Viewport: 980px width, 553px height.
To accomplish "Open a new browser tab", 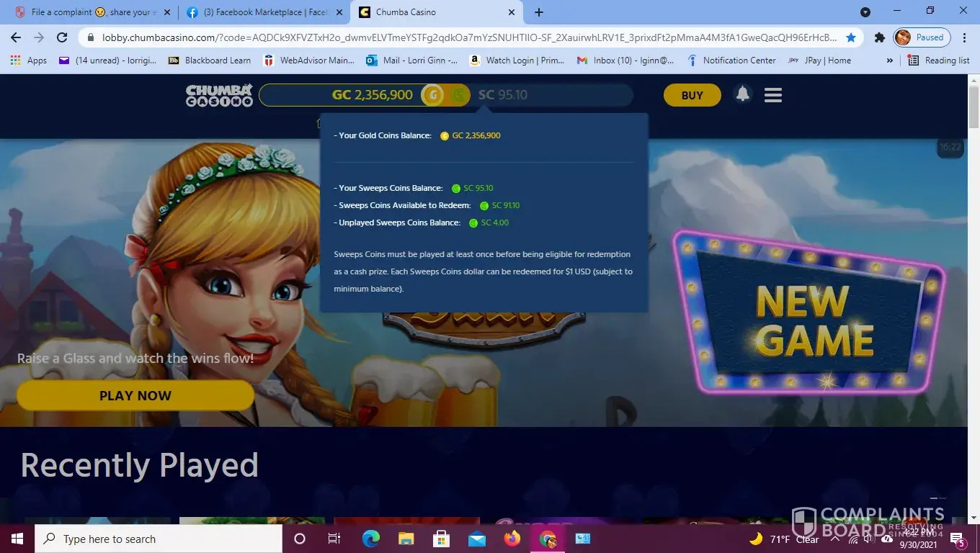I will pos(539,12).
